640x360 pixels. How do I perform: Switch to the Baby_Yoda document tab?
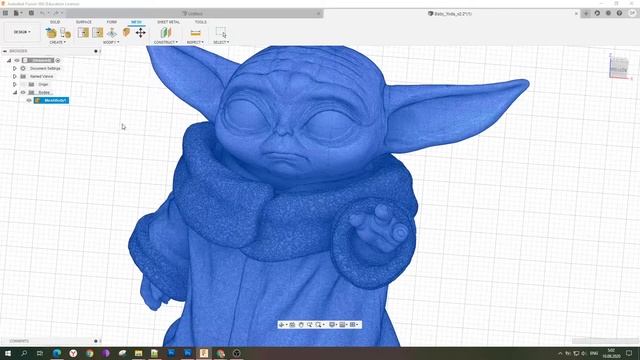(x=450, y=13)
